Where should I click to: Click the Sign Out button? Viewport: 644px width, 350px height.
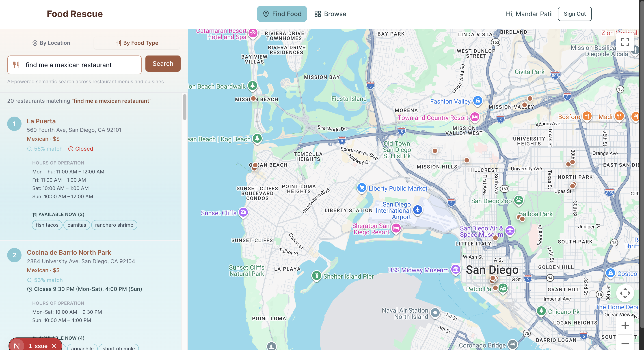[575, 14]
